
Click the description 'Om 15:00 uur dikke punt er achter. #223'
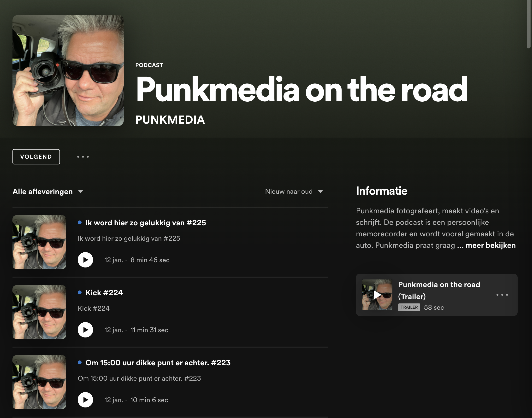(x=139, y=378)
